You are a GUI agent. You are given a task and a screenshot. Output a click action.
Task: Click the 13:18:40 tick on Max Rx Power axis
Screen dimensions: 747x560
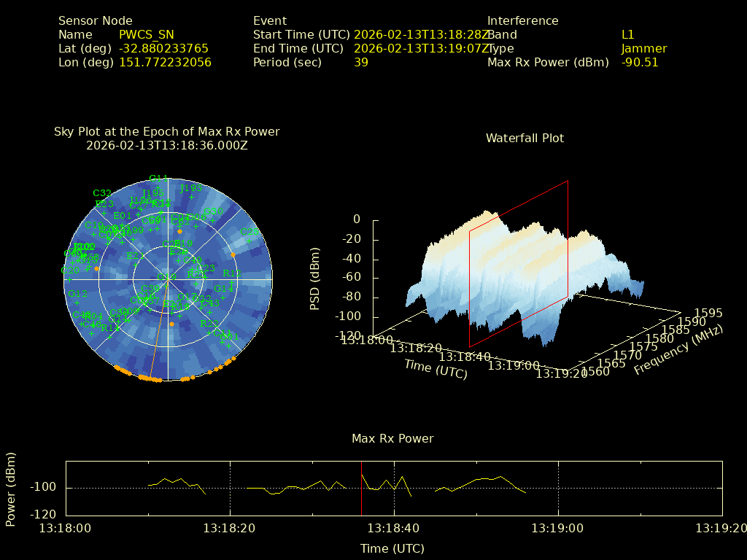coord(394,527)
